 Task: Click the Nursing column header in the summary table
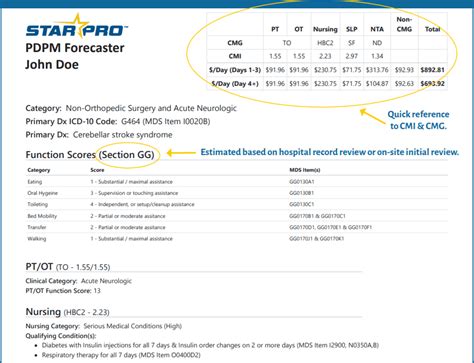325,30
